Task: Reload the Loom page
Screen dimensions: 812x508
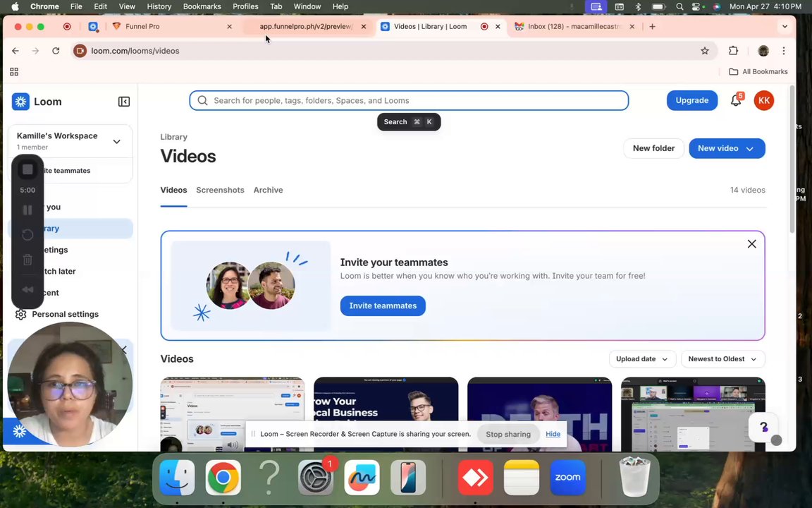Action: coord(56,51)
